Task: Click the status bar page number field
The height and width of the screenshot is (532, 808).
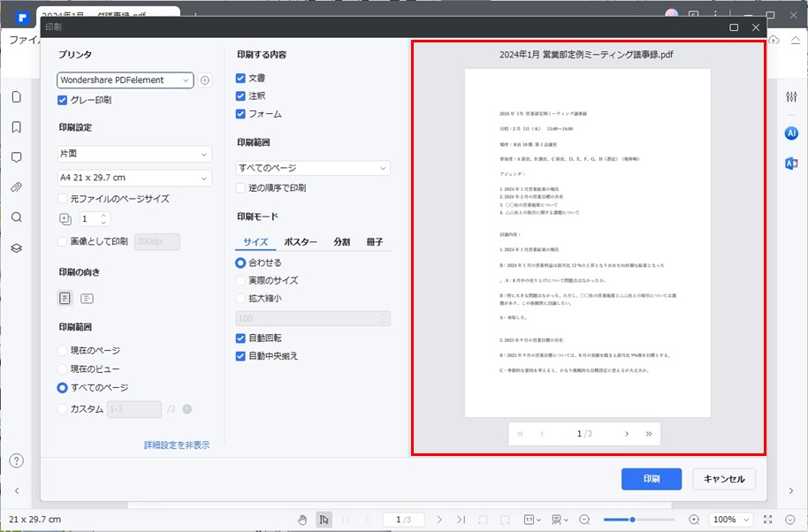Action: click(403, 520)
